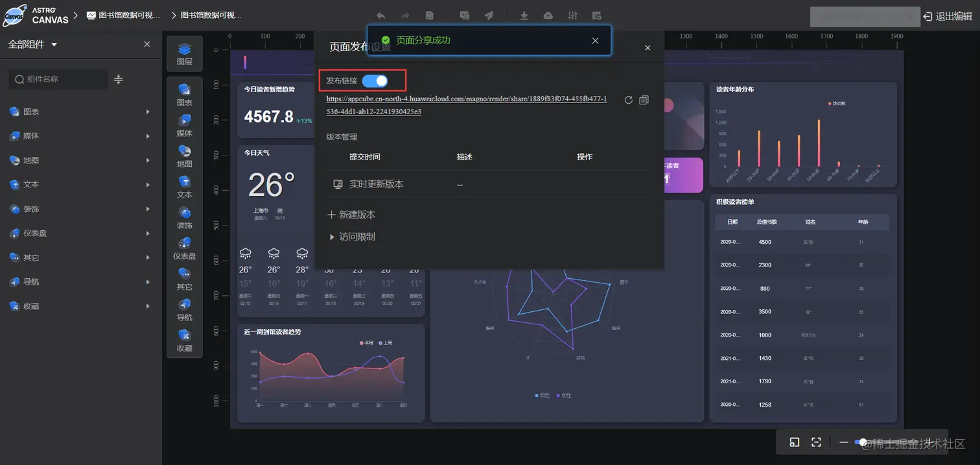Image resolution: width=980 pixels, height=465 pixels.
Task: Toggle fullscreen mode in the bottom-right corner
Action: [816, 442]
